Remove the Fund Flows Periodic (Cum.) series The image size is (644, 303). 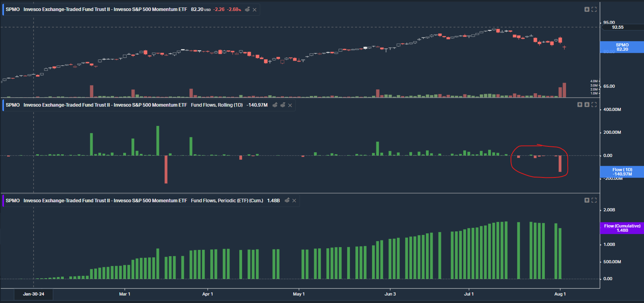coord(294,201)
